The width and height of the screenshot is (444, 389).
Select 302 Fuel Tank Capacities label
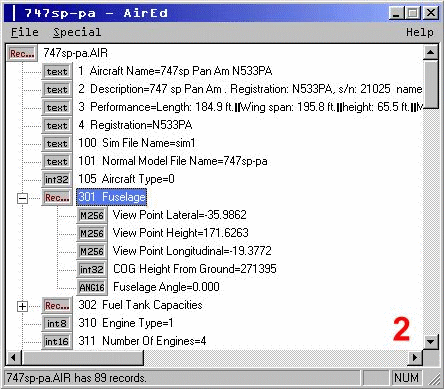[x=140, y=305]
